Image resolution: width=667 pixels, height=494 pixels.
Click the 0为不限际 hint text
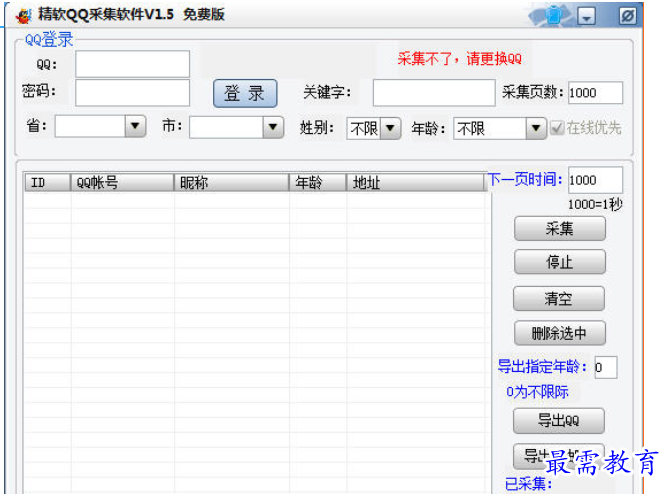click(x=537, y=392)
